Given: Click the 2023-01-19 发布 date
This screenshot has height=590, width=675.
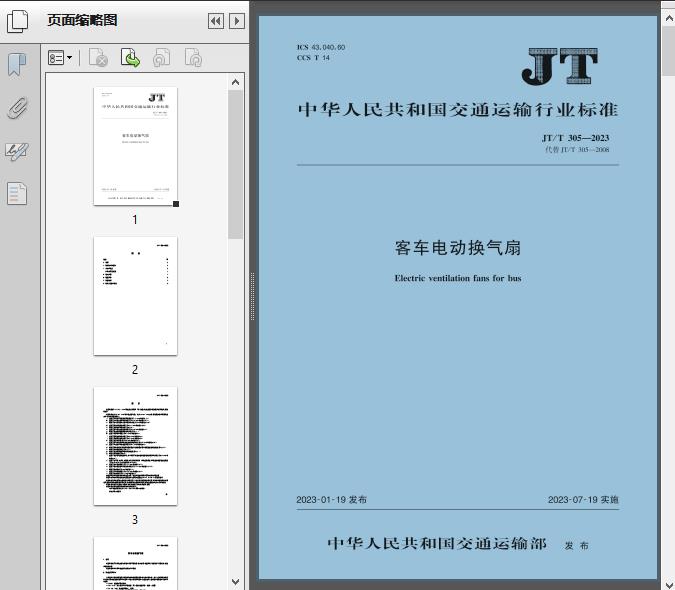Looking at the screenshot, I should coord(331,500).
